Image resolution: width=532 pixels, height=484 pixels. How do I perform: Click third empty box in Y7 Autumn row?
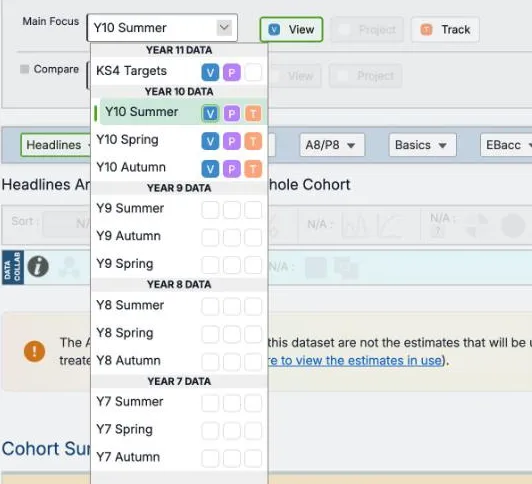click(x=253, y=458)
